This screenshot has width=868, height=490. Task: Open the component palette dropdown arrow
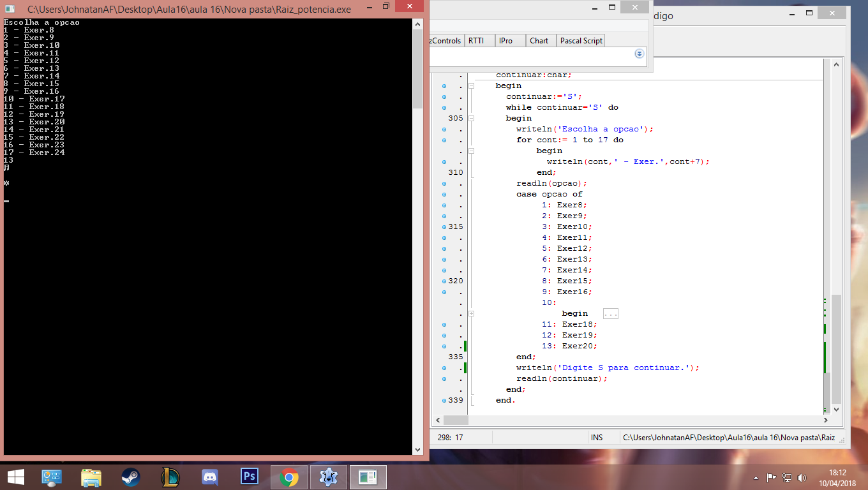[x=640, y=54]
